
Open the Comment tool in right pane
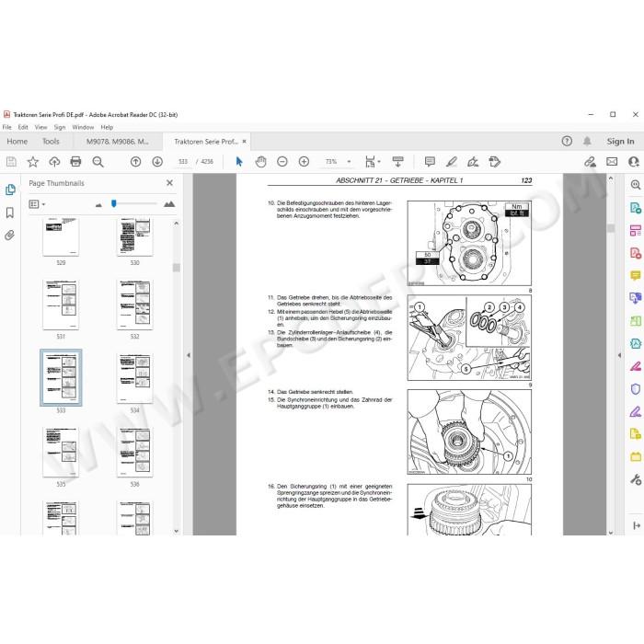pyautogui.click(x=636, y=275)
